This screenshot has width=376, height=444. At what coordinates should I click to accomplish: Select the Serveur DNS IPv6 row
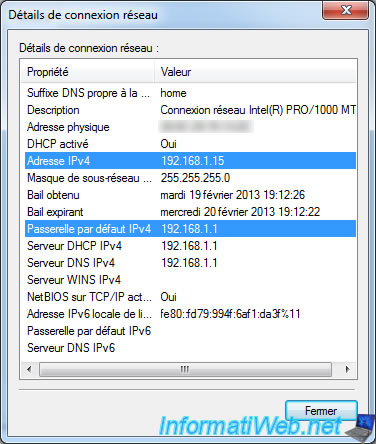(190, 348)
